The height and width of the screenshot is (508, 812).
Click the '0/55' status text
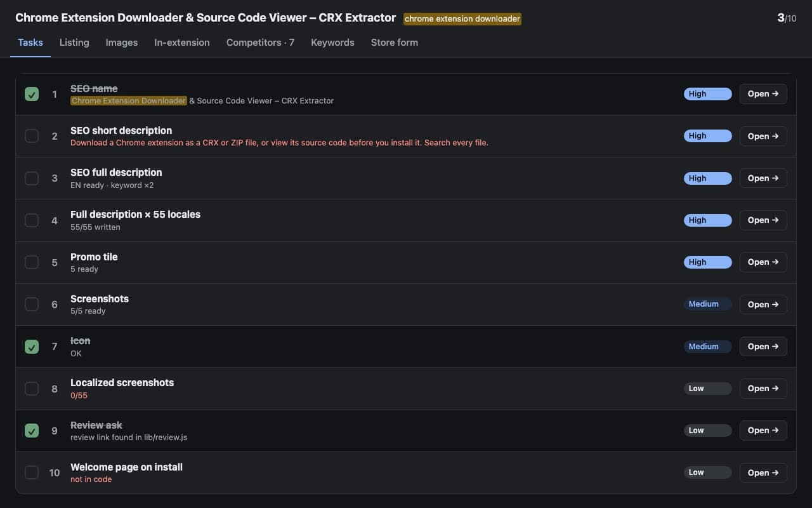79,396
